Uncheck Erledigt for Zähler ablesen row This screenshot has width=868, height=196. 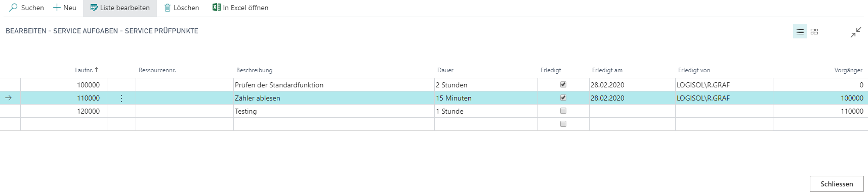pyautogui.click(x=563, y=97)
